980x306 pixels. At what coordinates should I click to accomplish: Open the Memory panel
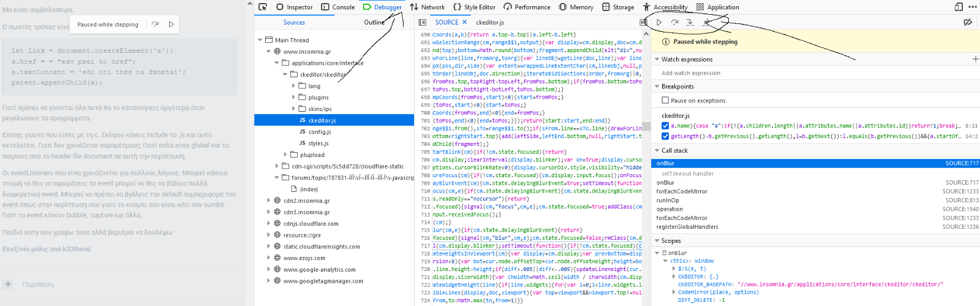click(x=576, y=7)
